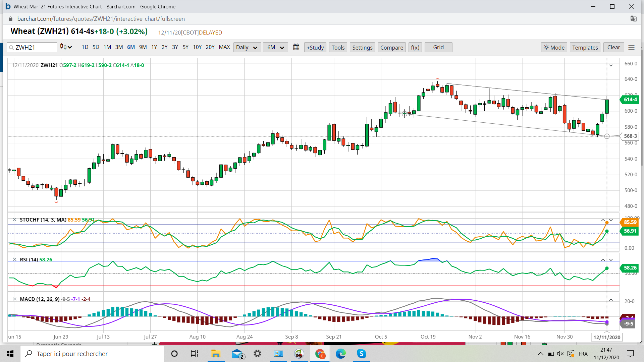This screenshot has height=362, width=644.
Task: Open the chart type candlestick selector
Action: (66, 47)
